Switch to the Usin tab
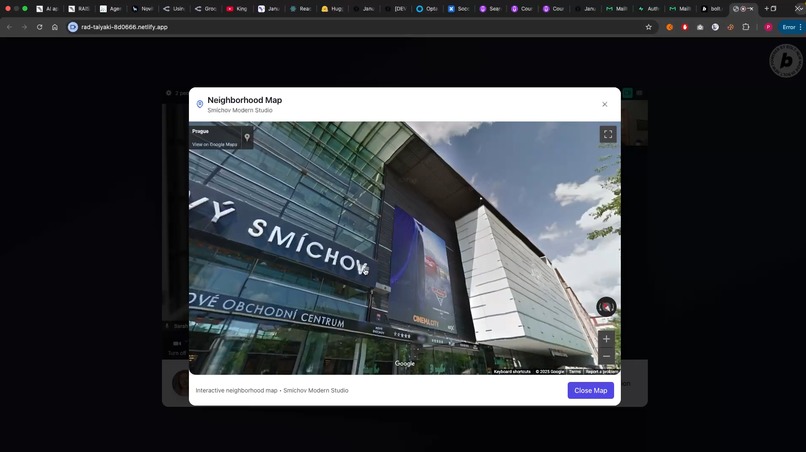The width and height of the screenshot is (806, 452). [x=174, y=9]
